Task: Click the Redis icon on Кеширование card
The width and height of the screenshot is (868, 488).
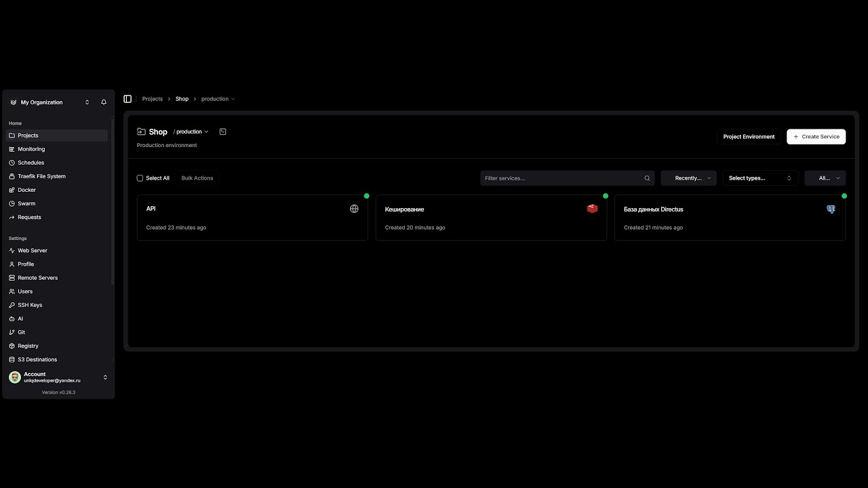Action: (x=593, y=209)
